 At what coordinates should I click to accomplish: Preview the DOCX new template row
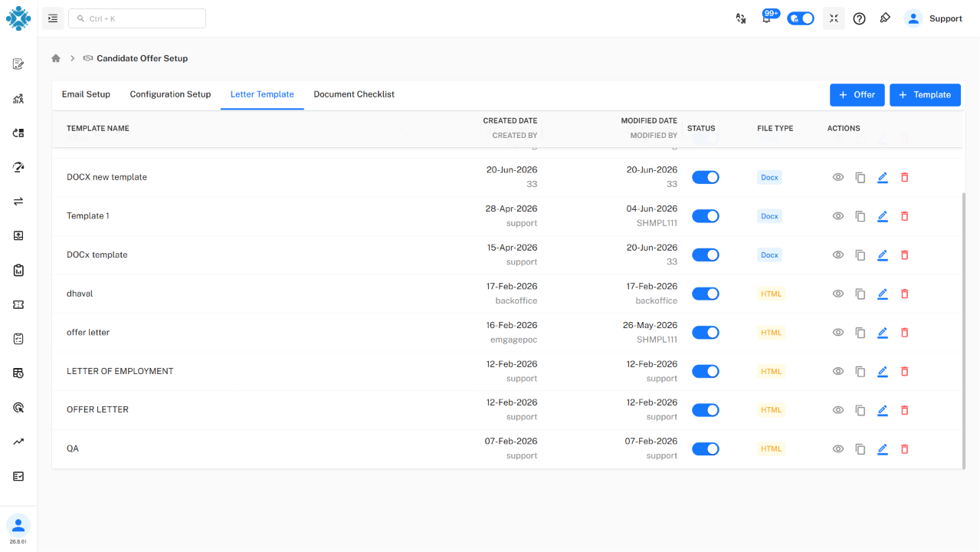[x=838, y=177]
